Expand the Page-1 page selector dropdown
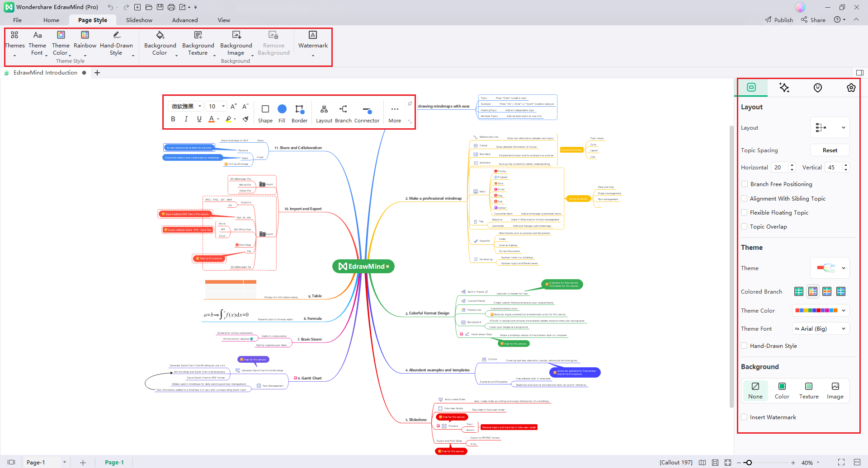 65,462
